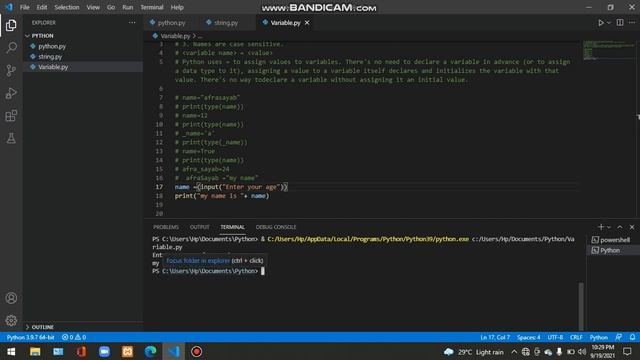The width and height of the screenshot is (640, 360).
Task: Open Windows action center notifications
Action: point(627,352)
